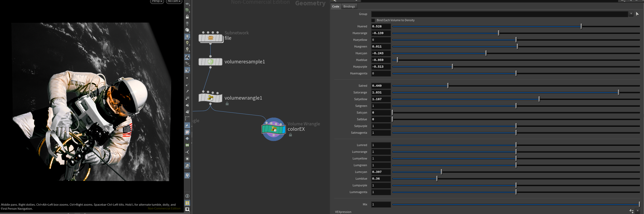Switch to the Bindings tab
644x214 pixels.
[349, 6]
